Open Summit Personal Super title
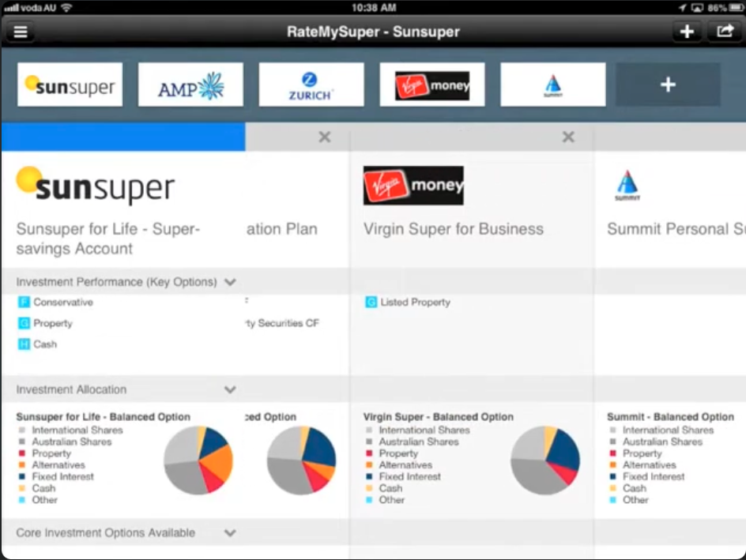 coord(676,229)
